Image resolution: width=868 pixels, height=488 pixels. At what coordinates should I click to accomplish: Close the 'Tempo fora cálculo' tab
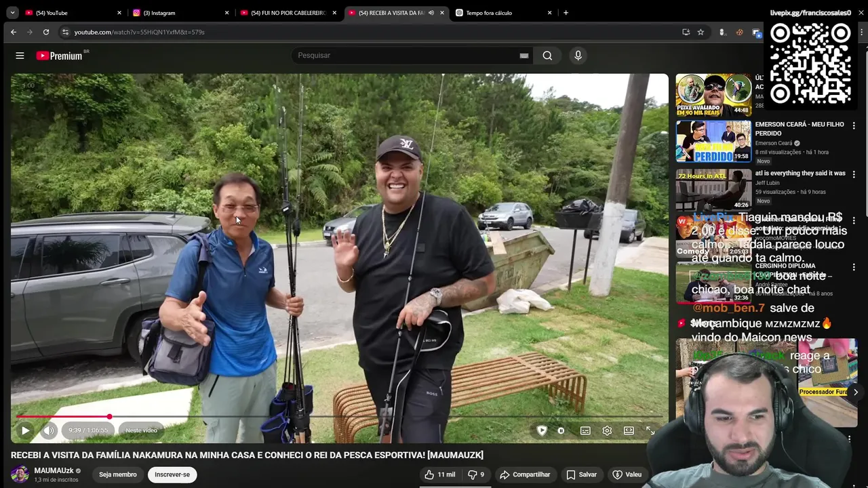549,13
